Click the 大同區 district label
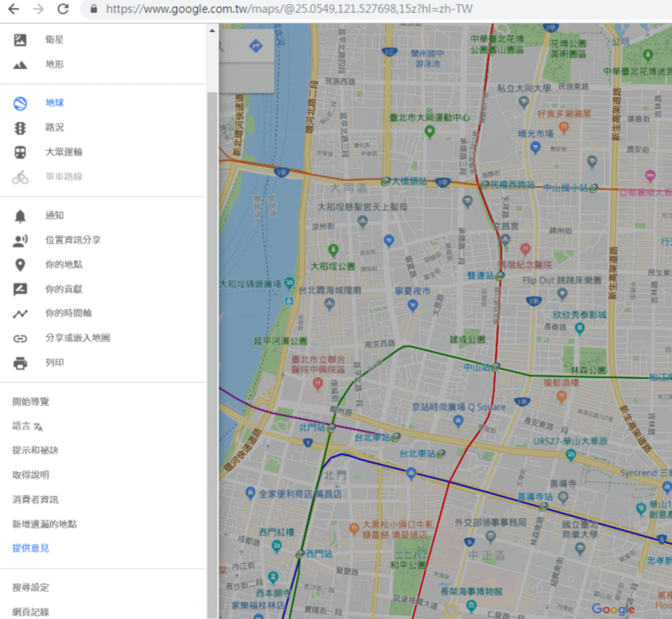This screenshot has height=619, width=672. tap(349, 188)
